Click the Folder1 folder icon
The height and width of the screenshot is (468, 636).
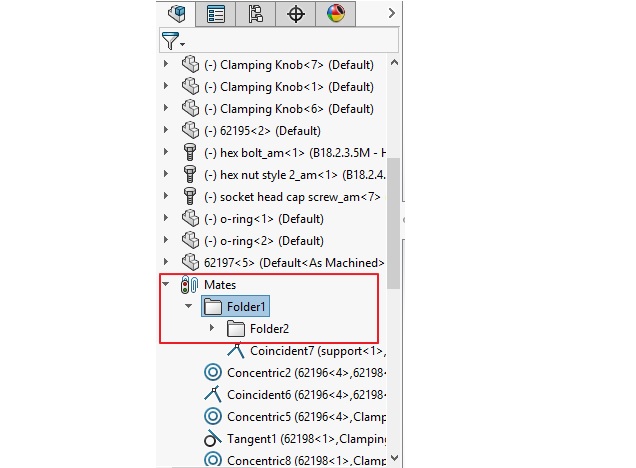point(213,307)
